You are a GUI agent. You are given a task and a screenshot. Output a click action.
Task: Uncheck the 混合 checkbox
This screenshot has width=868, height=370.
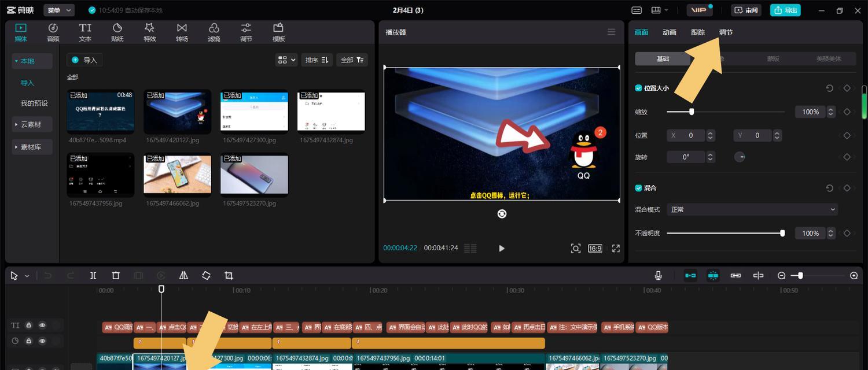[x=639, y=188]
